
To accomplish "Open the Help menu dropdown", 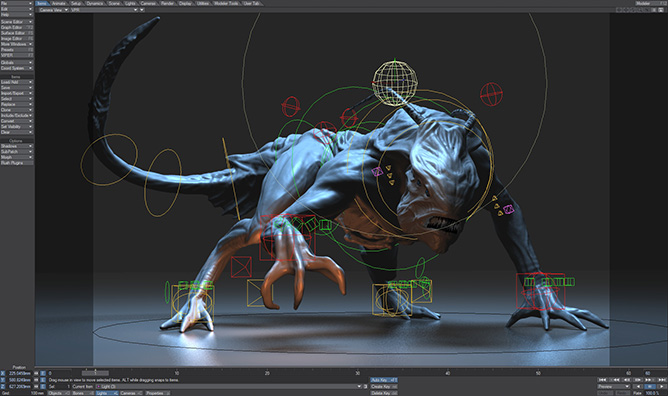I will tap(17, 14).
